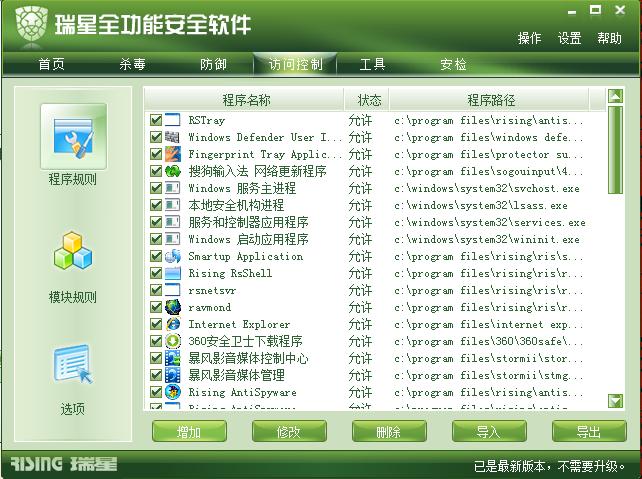Click the rsnetsvr row icon
The width and height of the screenshot is (642, 479).
[x=173, y=290]
